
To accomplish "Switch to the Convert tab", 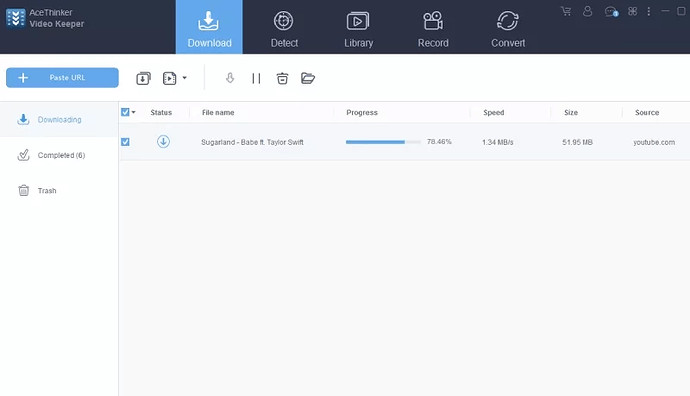I will [x=508, y=27].
